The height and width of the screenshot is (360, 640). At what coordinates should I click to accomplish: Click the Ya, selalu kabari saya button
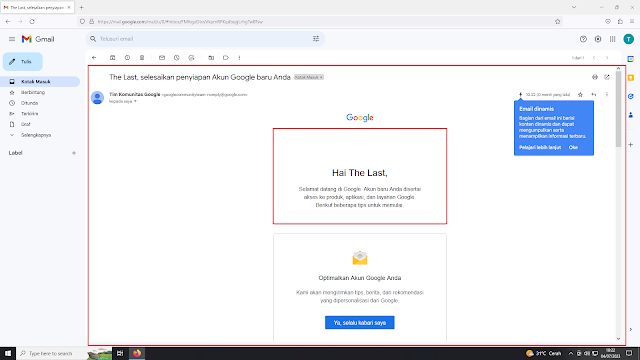(x=360, y=322)
